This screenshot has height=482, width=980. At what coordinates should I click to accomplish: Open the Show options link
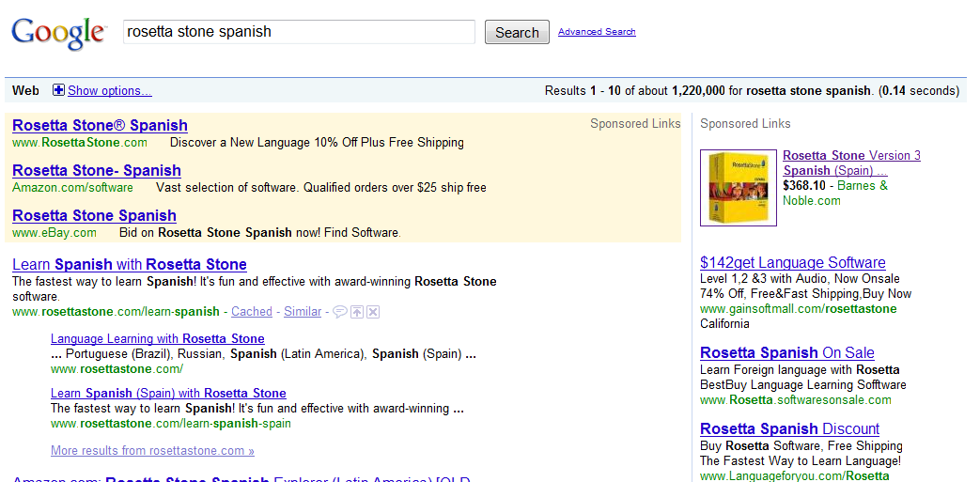[x=109, y=91]
